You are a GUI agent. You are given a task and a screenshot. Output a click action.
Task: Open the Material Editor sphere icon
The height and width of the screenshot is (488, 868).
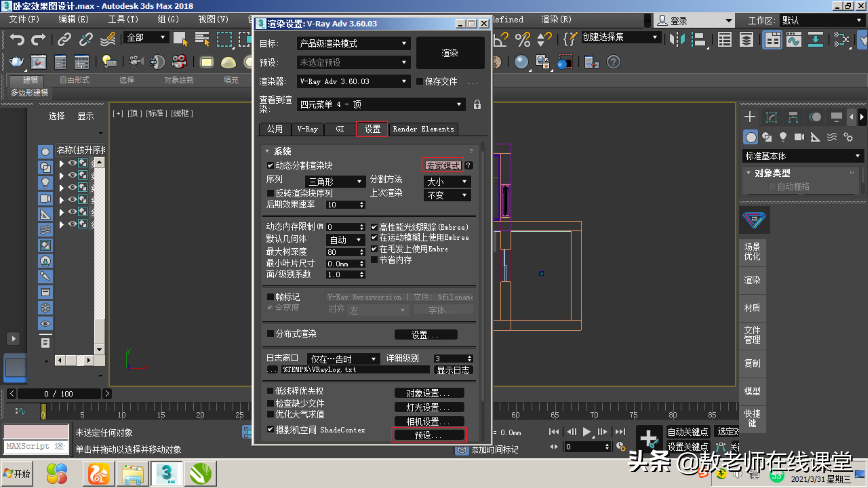[x=522, y=62]
